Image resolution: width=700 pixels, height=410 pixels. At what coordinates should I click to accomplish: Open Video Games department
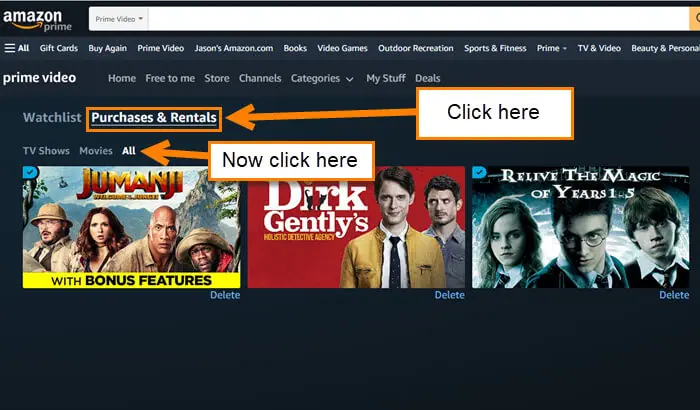pyautogui.click(x=342, y=48)
